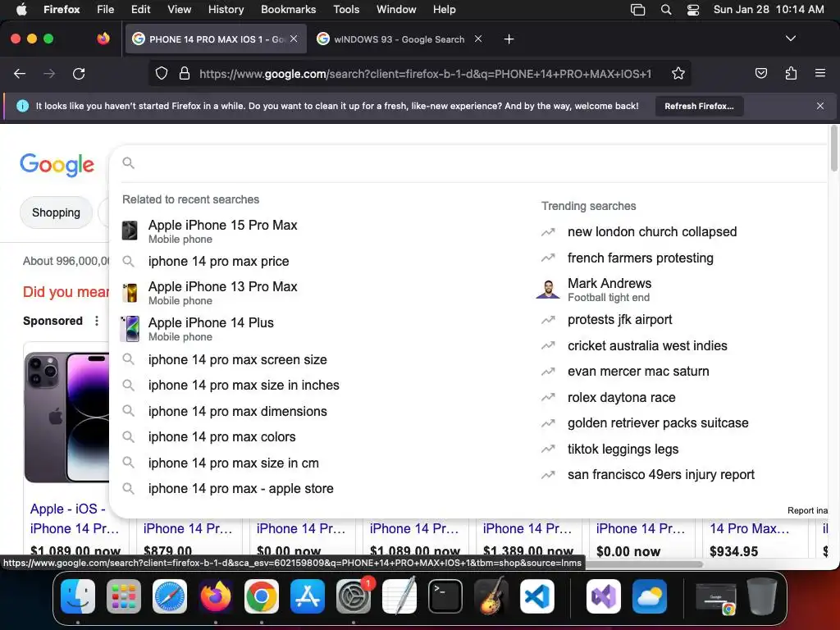Select iphone 14 pro max size in cm
Viewport: 840px width, 630px height.
point(233,463)
